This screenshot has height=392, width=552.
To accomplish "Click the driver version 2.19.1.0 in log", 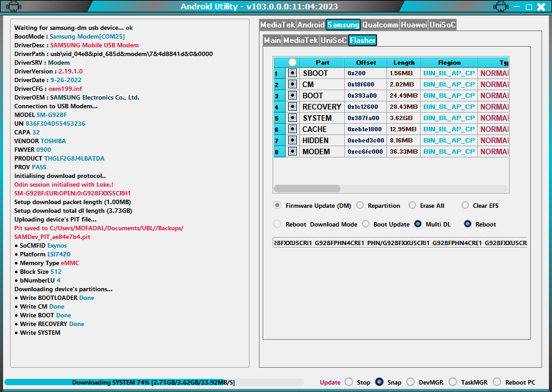I will pyautogui.click(x=70, y=71).
